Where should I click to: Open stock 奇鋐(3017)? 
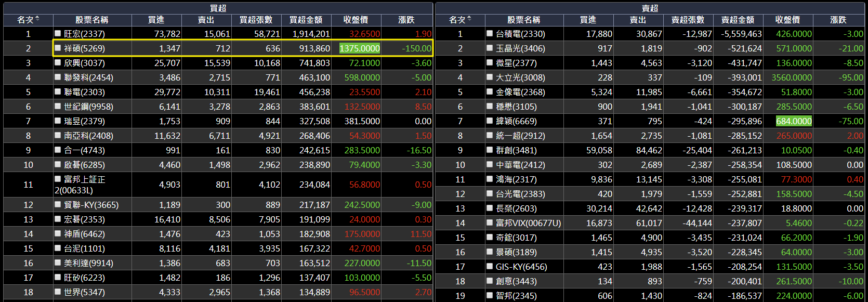coord(516,238)
